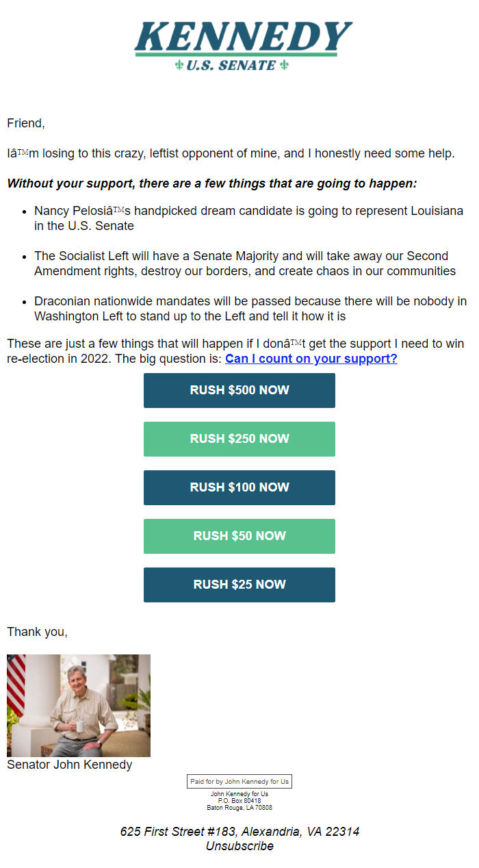The width and height of the screenshot is (479, 868).
Task: Click the right fleur-de-lis icon
Action: pyautogui.click(x=284, y=66)
